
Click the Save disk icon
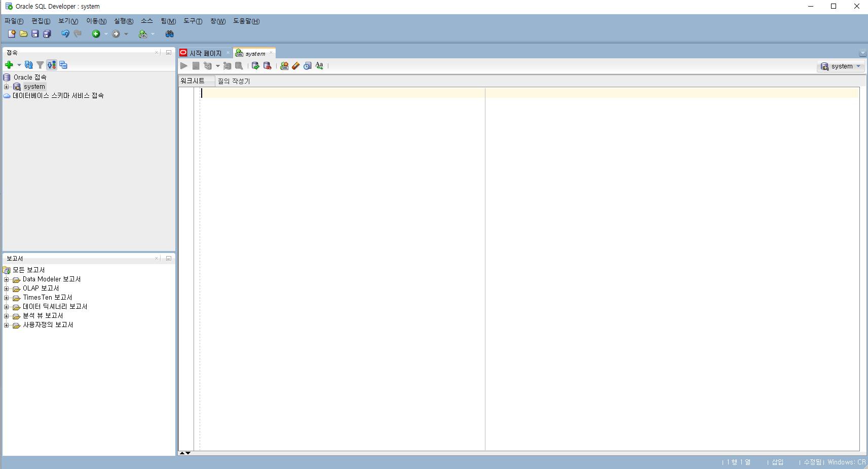point(35,34)
